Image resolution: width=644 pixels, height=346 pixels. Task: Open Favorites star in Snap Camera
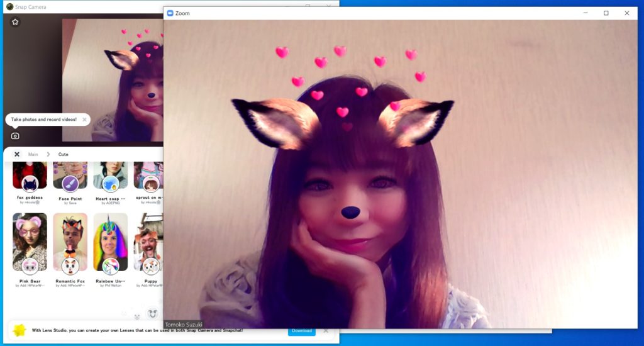(x=15, y=22)
